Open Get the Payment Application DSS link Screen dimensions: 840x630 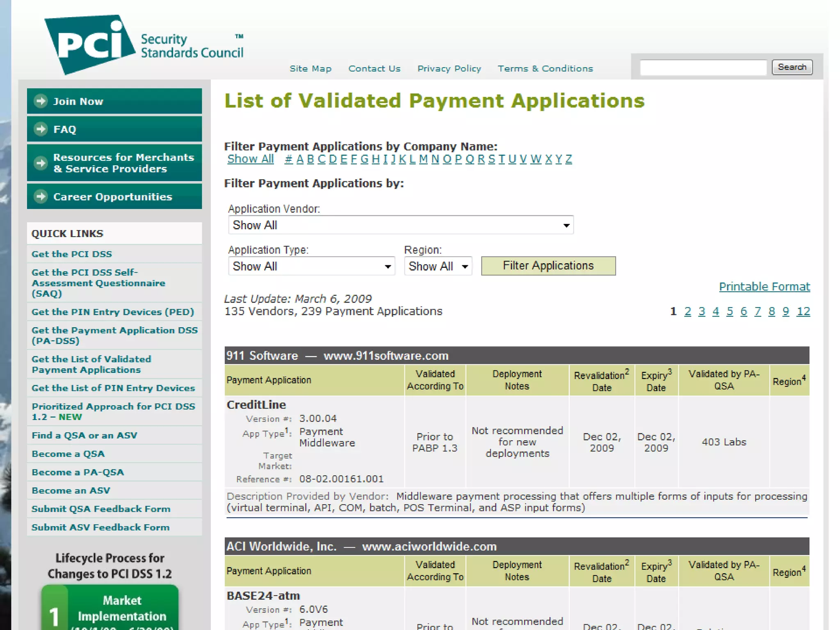115,335
